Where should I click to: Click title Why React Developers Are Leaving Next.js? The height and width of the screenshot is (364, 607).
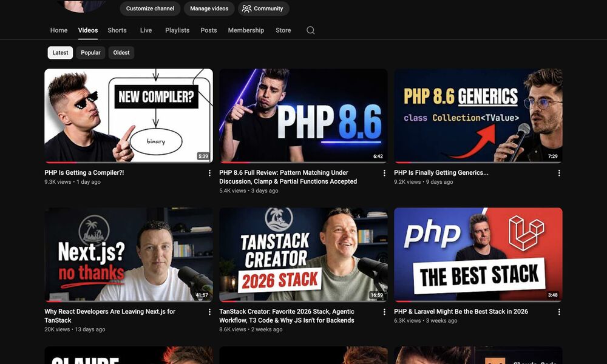click(x=110, y=315)
